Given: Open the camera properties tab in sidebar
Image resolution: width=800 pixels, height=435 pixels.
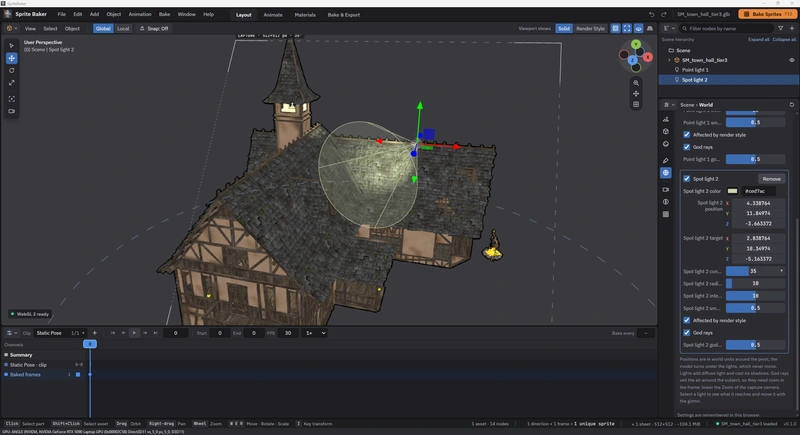Looking at the screenshot, I should (666, 189).
